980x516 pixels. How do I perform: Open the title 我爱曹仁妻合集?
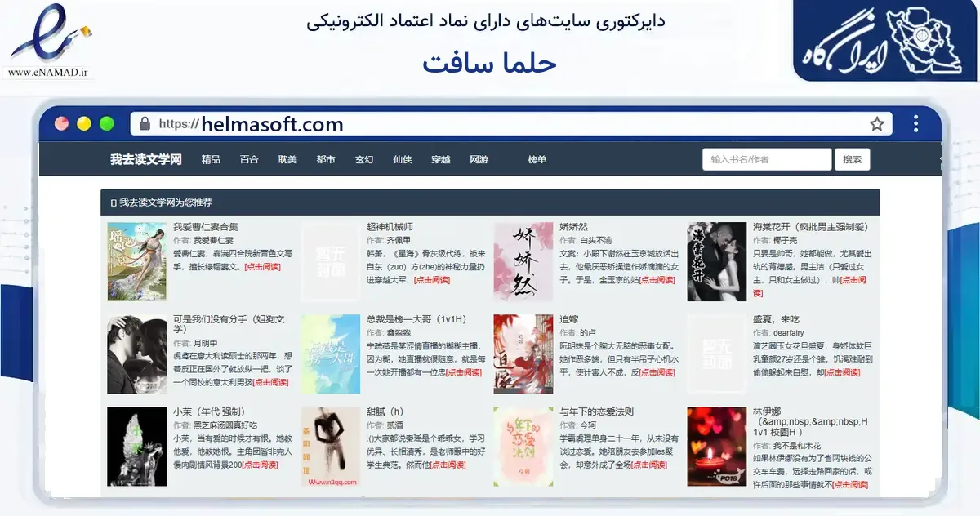coord(206,227)
